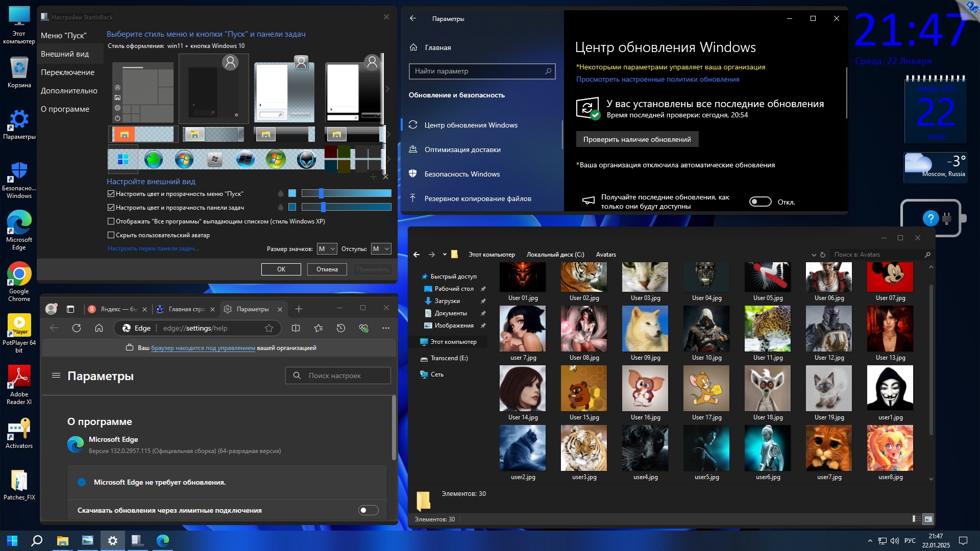The image size is (980, 551).
Task: Turn on the receive latest updates toggle
Action: point(760,202)
